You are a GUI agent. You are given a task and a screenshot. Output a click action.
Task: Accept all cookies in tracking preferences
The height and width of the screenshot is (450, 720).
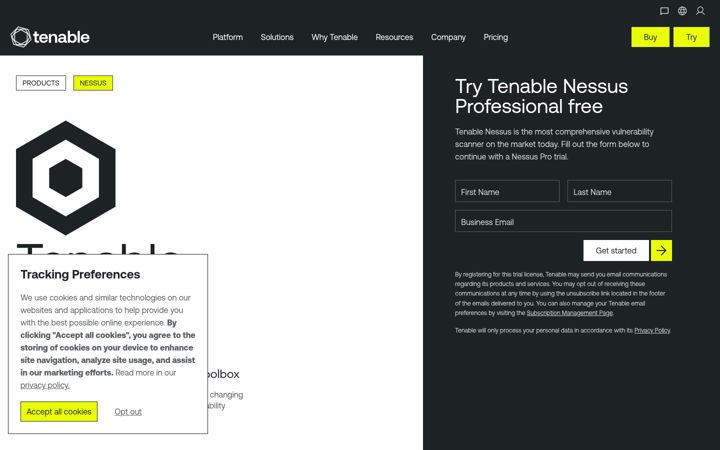click(59, 411)
